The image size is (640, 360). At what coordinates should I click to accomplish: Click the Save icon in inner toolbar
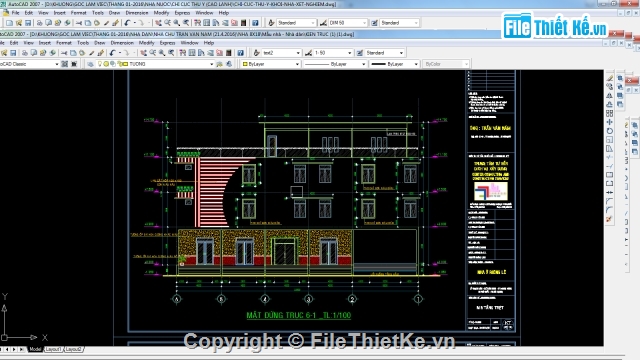[13, 53]
